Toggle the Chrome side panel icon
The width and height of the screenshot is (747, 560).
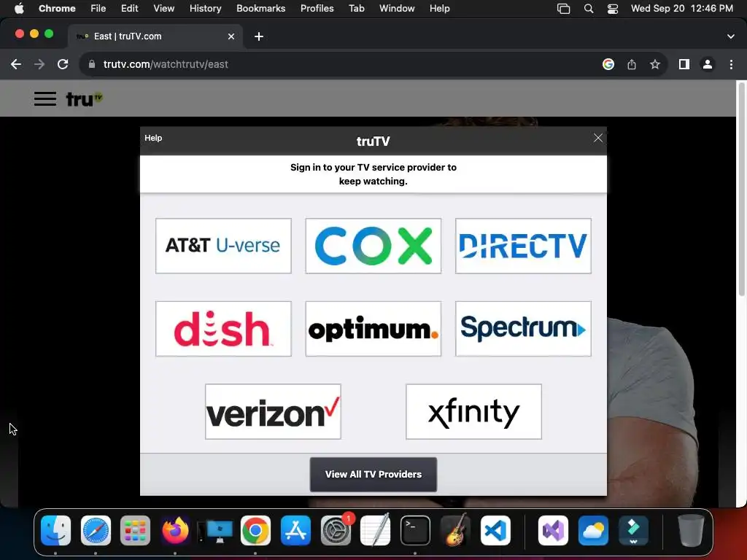click(x=684, y=64)
